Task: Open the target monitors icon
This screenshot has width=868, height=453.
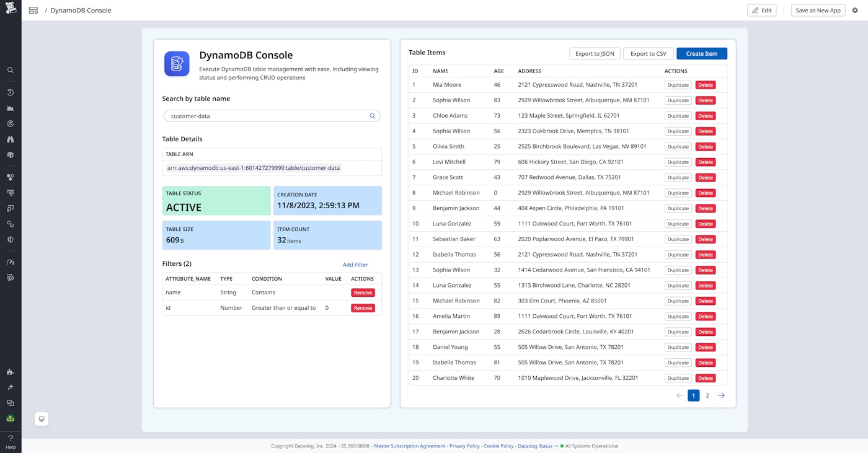Action: tap(11, 123)
